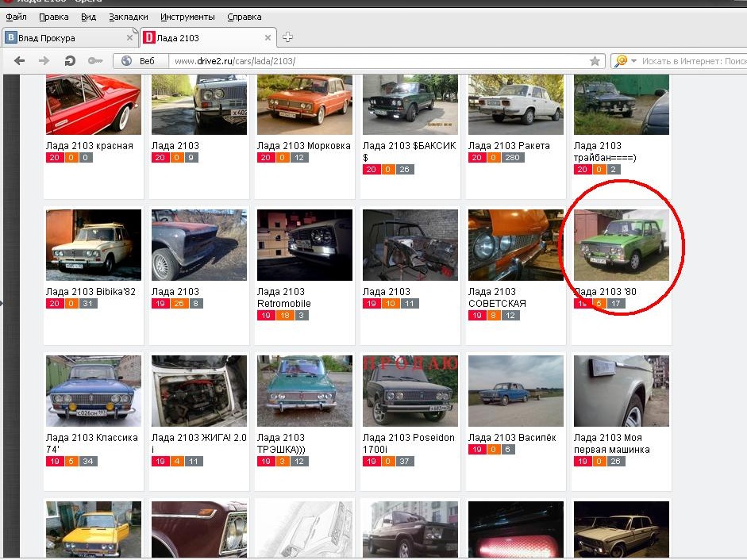Open the search engine dropdown arrow
This screenshot has width=747, height=560.
(x=633, y=61)
